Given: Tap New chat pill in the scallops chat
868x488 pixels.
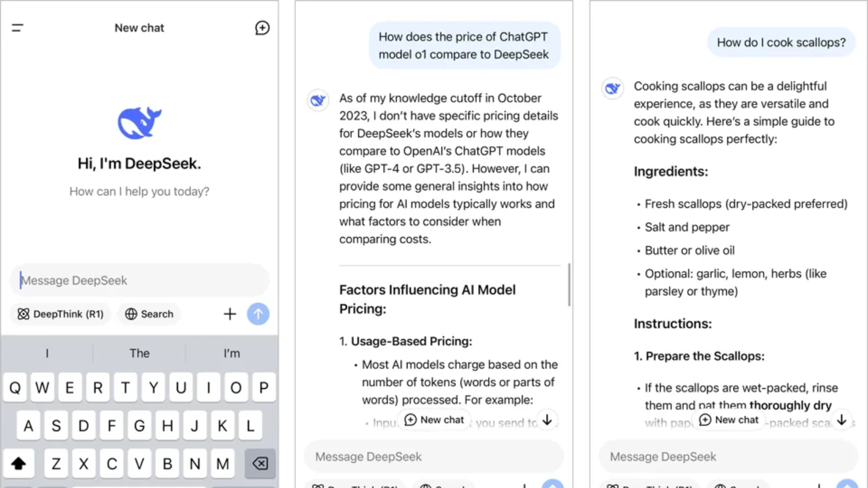Looking at the screenshot, I should pyautogui.click(x=729, y=420).
